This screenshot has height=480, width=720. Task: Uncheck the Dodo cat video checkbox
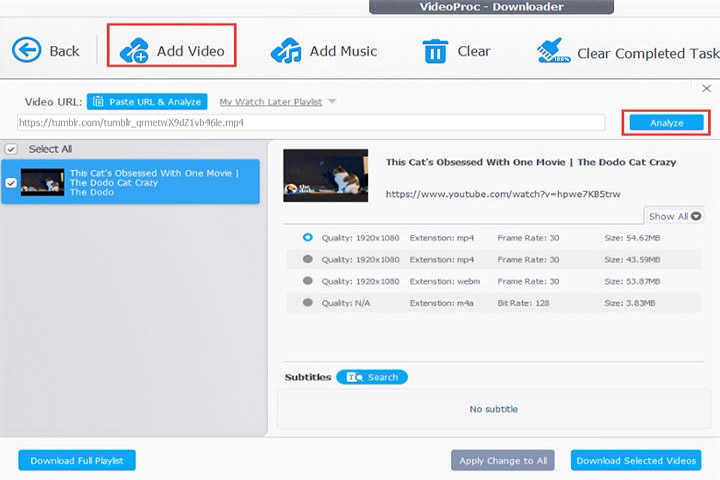point(11,183)
